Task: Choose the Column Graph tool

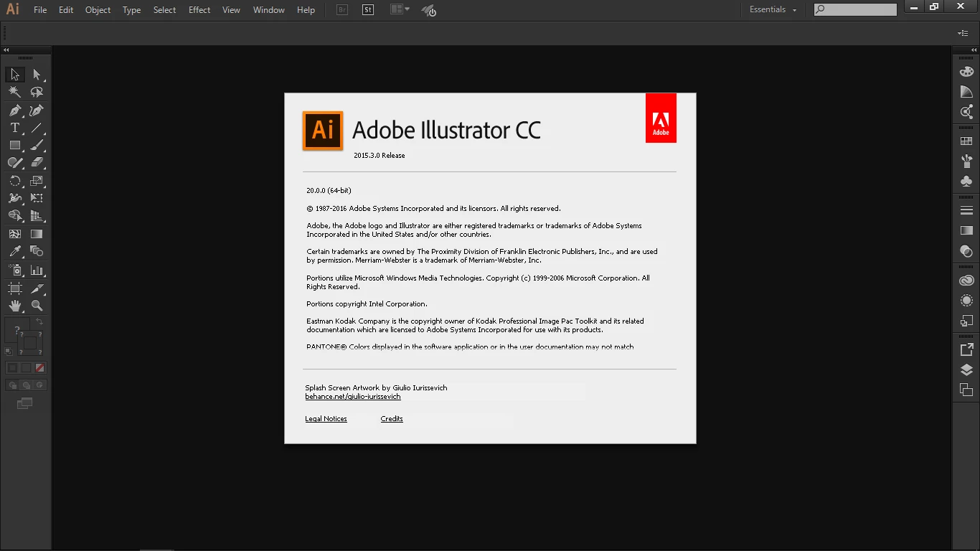Action: click(37, 270)
